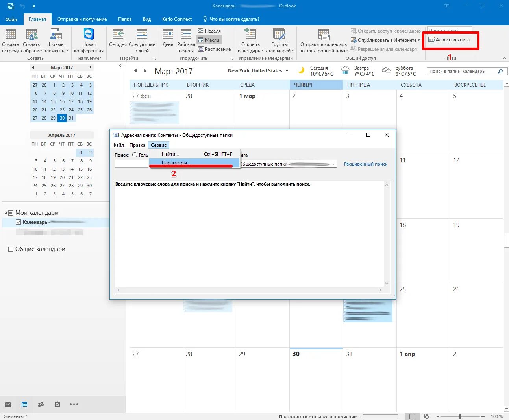
Task: Go to next month in the calendar header
Action: tap(145, 71)
